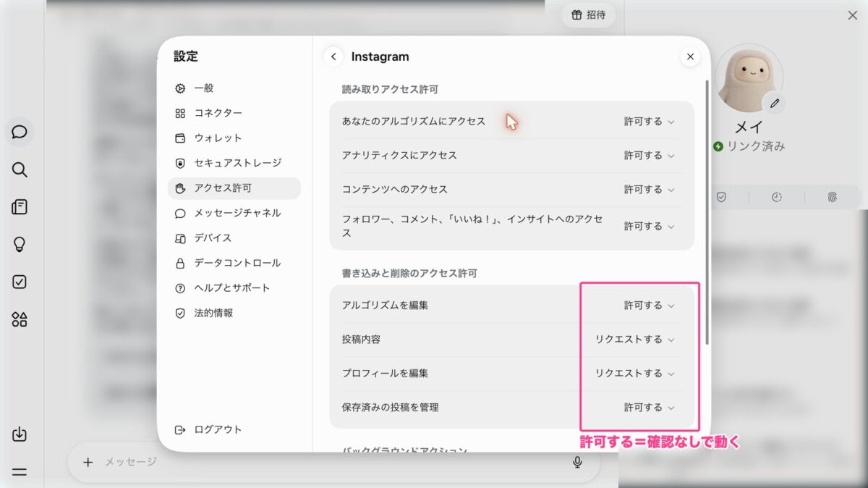Click the メイ profile name
The image size is (868, 488).
(749, 127)
